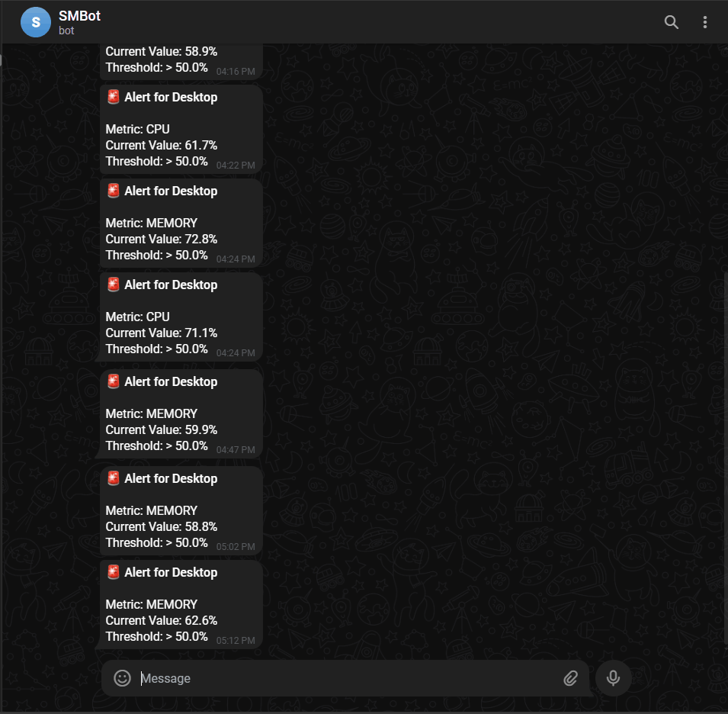Click the SMBot avatar circle
This screenshot has height=714, width=728.
click(36, 22)
